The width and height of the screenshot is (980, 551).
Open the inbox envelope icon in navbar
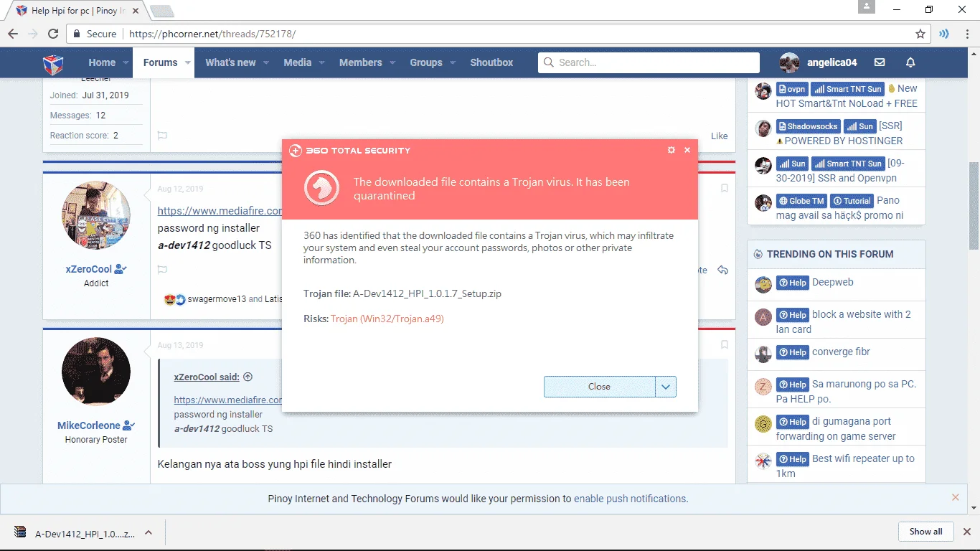(x=880, y=62)
